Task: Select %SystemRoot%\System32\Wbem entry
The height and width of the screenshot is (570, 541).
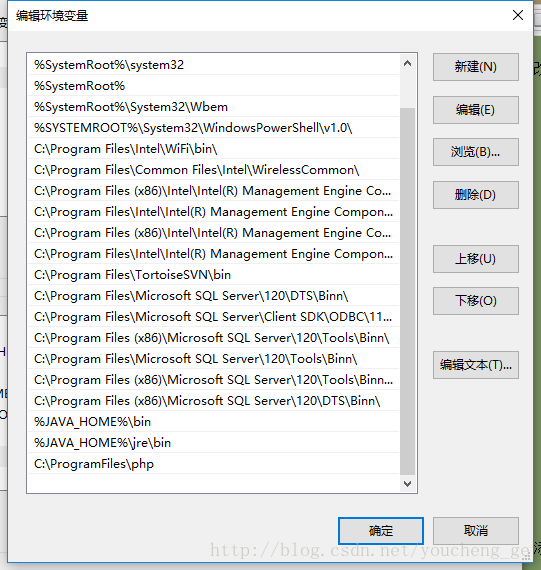Action: 213,107
